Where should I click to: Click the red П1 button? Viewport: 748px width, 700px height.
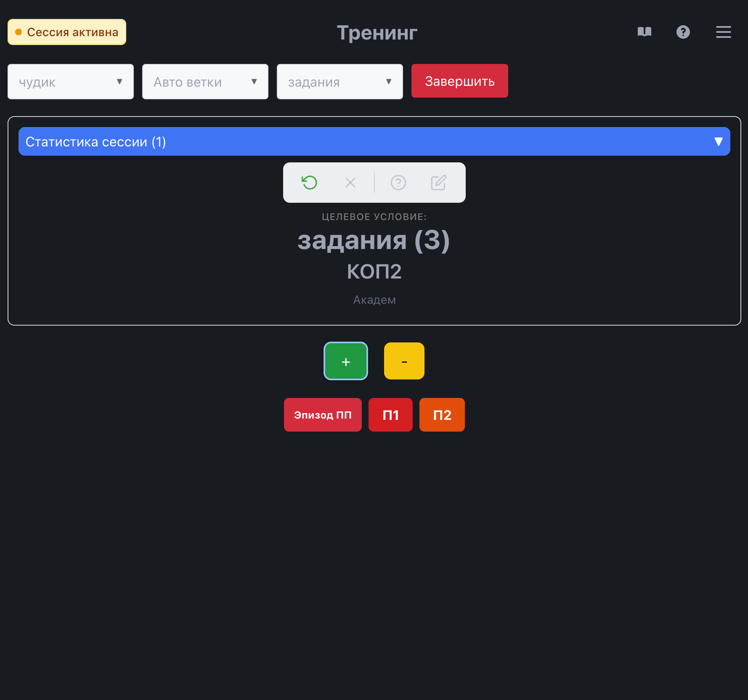coord(390,415)
